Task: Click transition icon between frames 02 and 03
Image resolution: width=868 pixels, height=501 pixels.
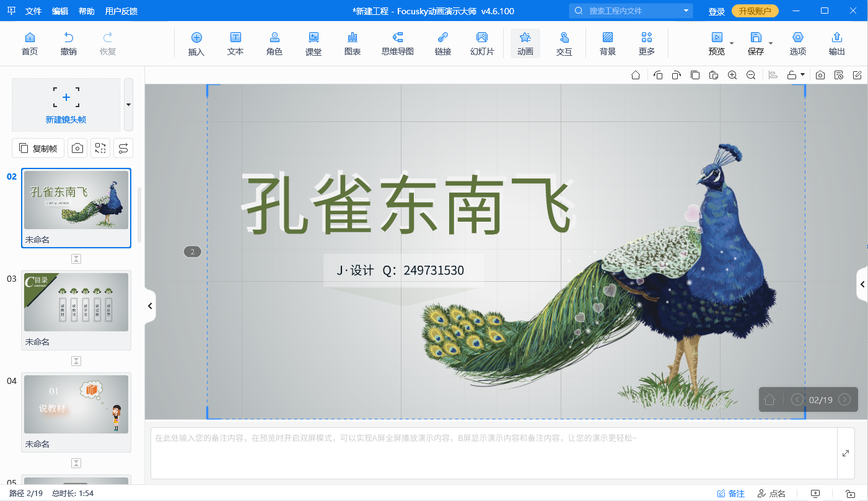Action: click(x=76, y=259)
